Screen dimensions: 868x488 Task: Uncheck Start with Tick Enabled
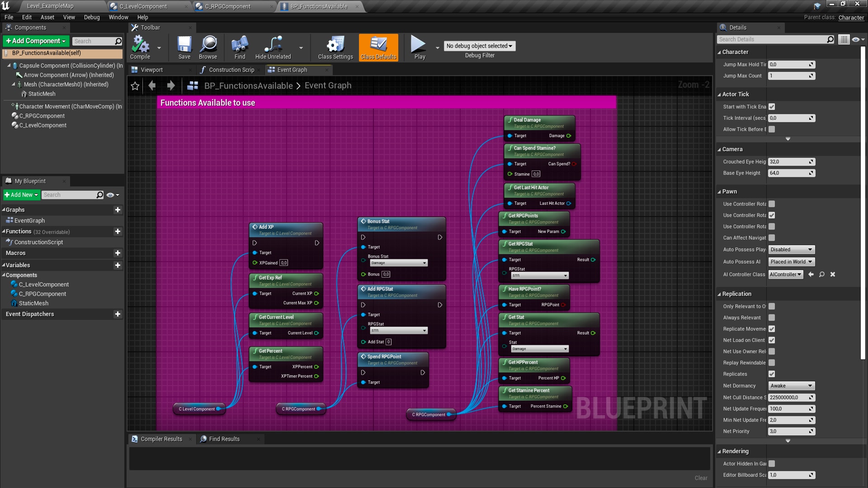click(772, 107)
